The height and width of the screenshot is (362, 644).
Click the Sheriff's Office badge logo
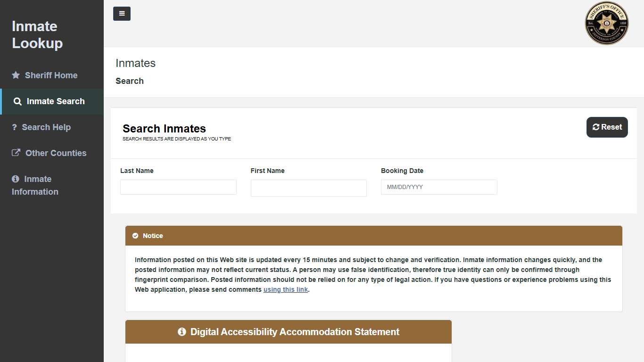(x=606, y=23)
